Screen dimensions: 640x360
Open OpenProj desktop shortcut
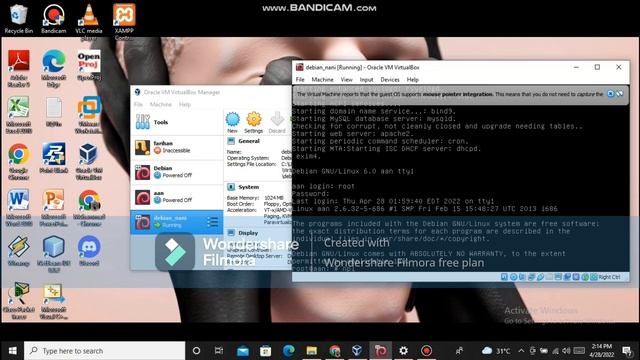click(x=89, y=65)
